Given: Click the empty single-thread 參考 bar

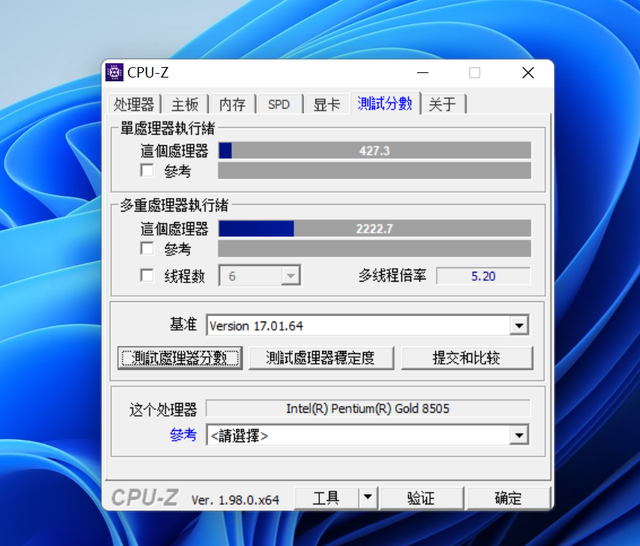Looking at the screenshot, I should click(375, 171).
